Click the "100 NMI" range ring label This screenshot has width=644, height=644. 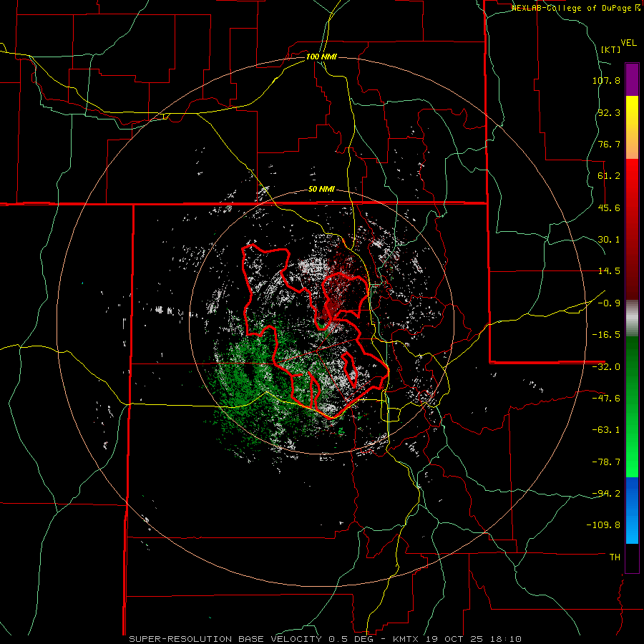pyautogui.click(x=321, y=57)
